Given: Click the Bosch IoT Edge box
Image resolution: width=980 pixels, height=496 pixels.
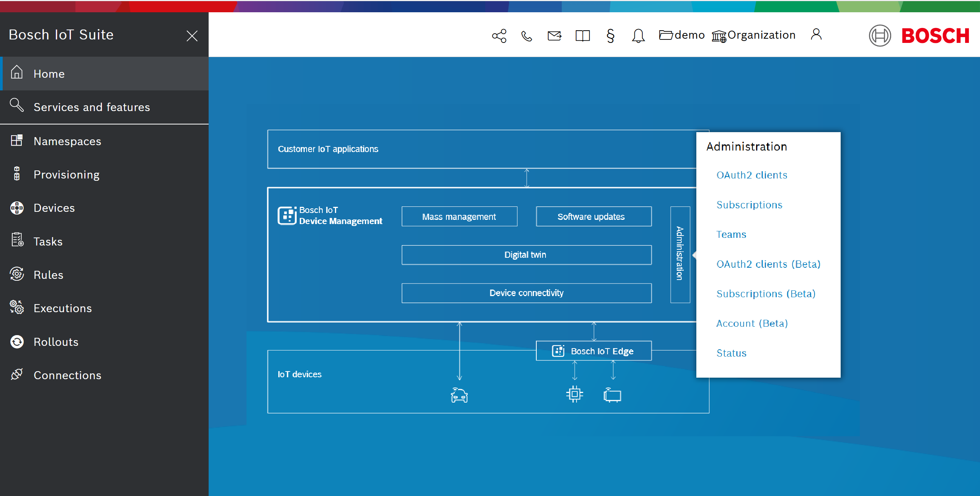Looking at the screenshot, I should [594, 351].
